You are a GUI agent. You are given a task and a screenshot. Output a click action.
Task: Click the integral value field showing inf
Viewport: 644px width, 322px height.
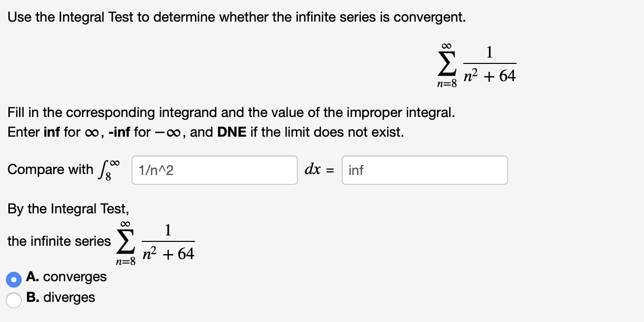424,170
